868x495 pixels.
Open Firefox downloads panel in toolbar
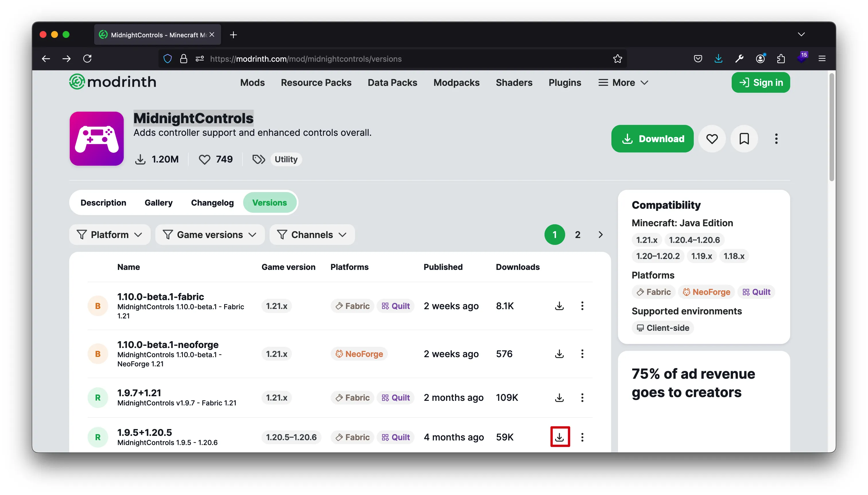coord(718,59)
